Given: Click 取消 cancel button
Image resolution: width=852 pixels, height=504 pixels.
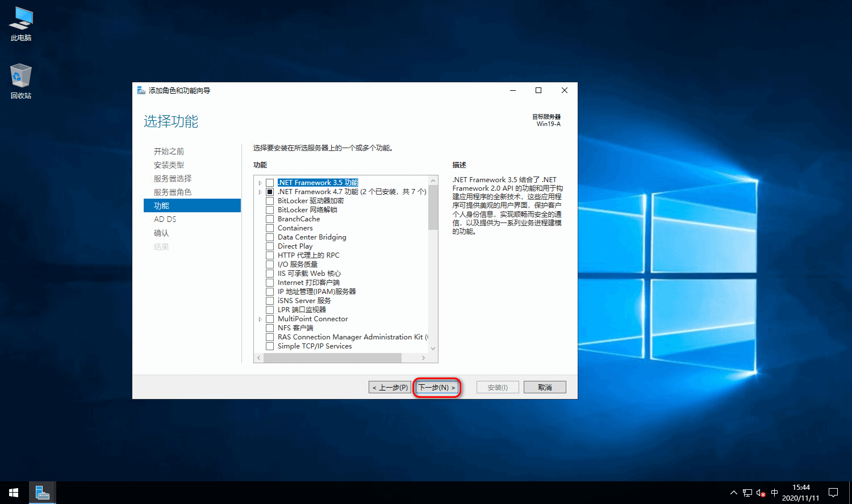Looking at the screenshot, I should pos(545,387).
